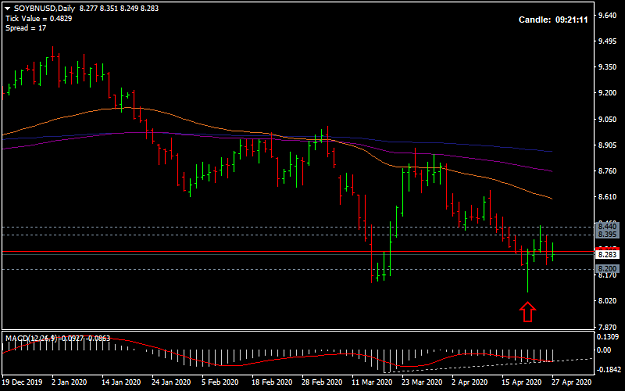Click the 27 Apr 2020 date label

[572, 382]
